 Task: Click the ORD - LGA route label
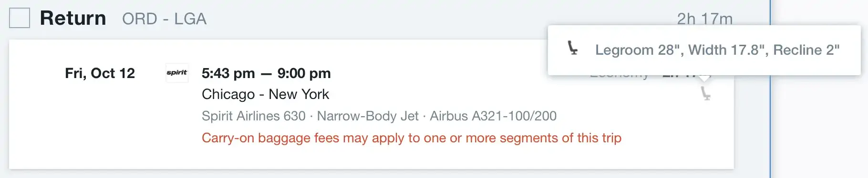[165, 19]
